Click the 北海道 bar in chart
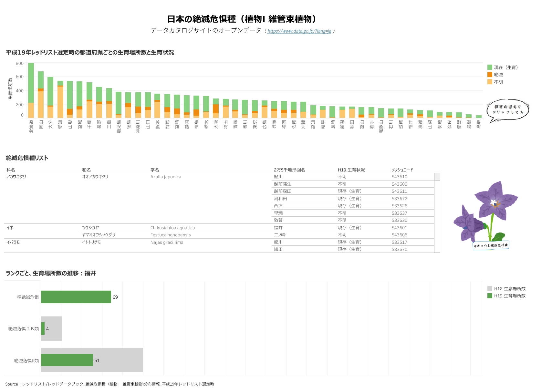 point(31,90)
